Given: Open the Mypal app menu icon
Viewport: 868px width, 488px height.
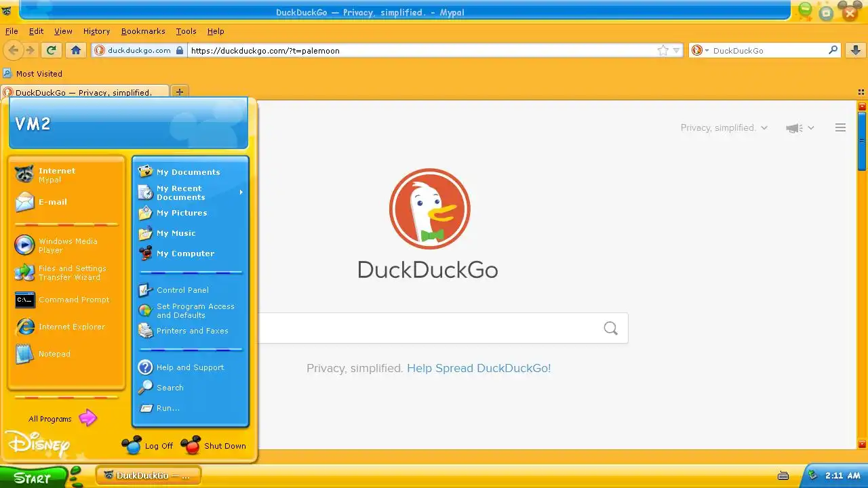Looking at the screenshot, I should coord(7,12).
